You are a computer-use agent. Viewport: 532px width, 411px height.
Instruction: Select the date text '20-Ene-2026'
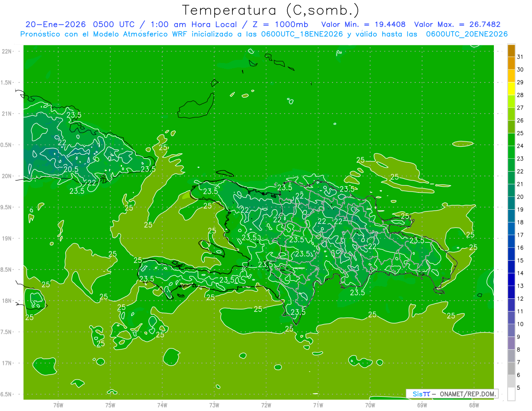tap(55, 24)
